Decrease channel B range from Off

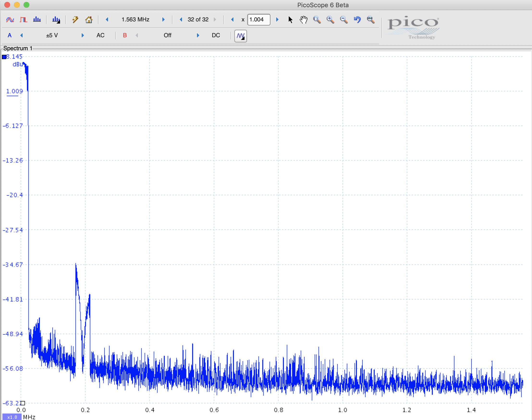coord(137,35)
